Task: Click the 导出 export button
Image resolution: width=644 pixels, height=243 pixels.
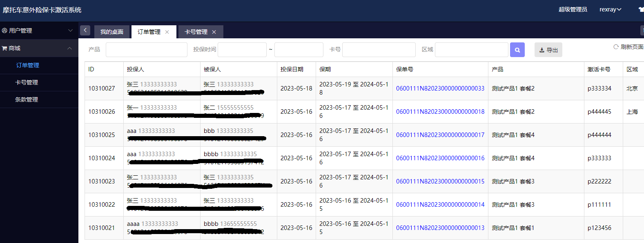Action: coord(548,50)
